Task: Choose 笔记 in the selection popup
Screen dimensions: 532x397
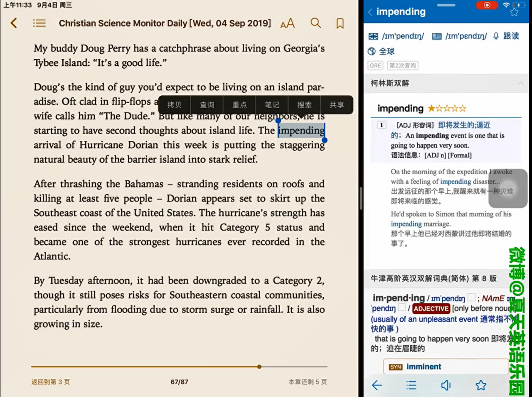Action: (272, 105)
